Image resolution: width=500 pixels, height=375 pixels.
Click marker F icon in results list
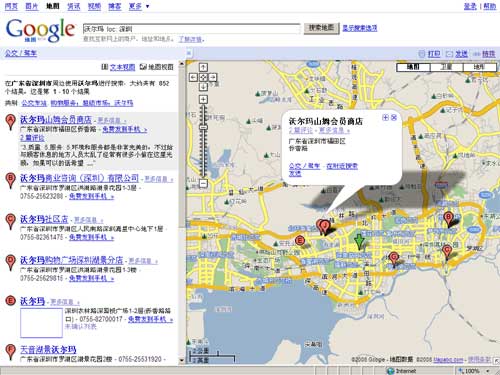pyautogui.click(x=11, y=352)
